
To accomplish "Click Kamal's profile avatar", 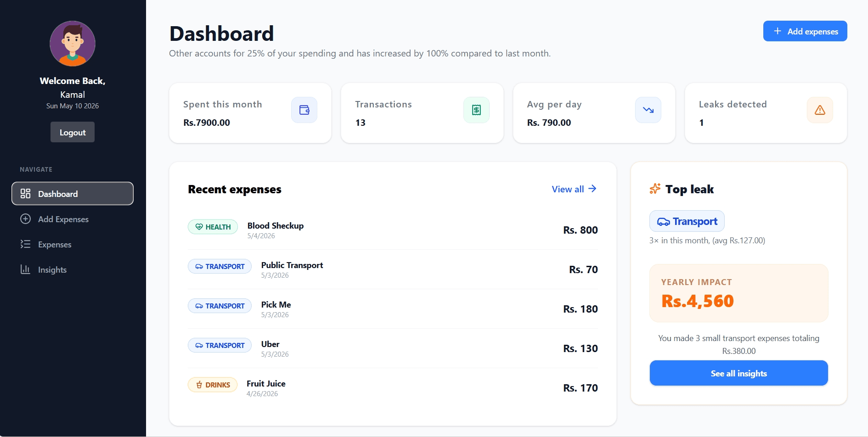I will click(73, 44).
